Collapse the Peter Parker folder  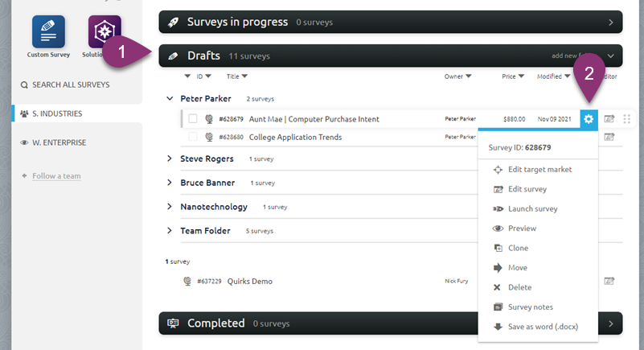coord(170,98)
